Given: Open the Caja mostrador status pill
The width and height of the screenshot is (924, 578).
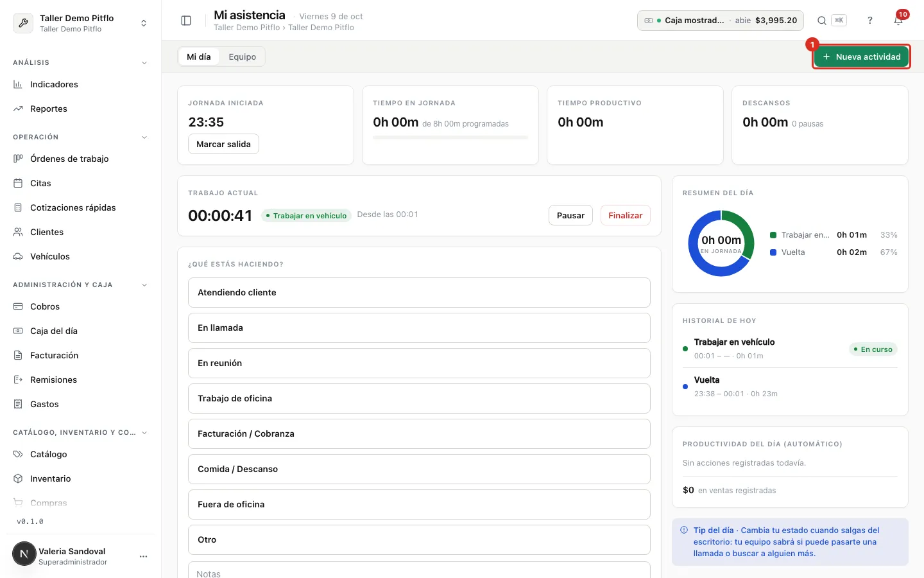Looking at the screenshot, I should [721, 21].
